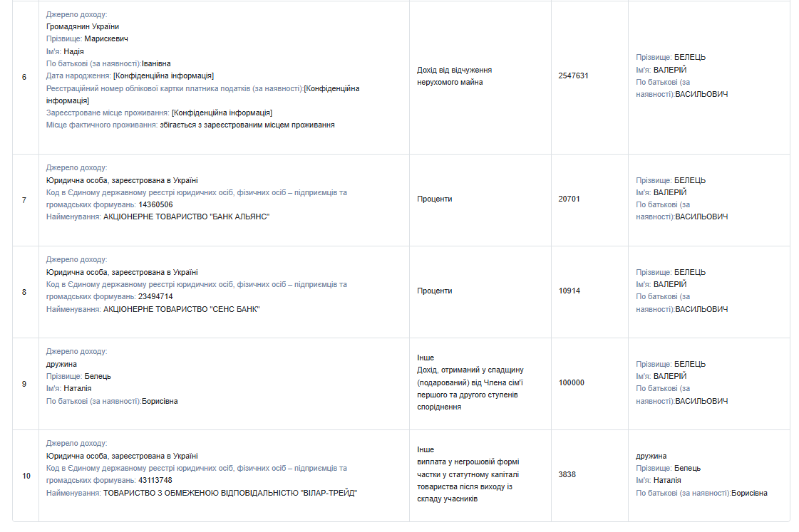Select income amount 2547631
This screenshot has width=799, height=532.
(x=573, y=76)
